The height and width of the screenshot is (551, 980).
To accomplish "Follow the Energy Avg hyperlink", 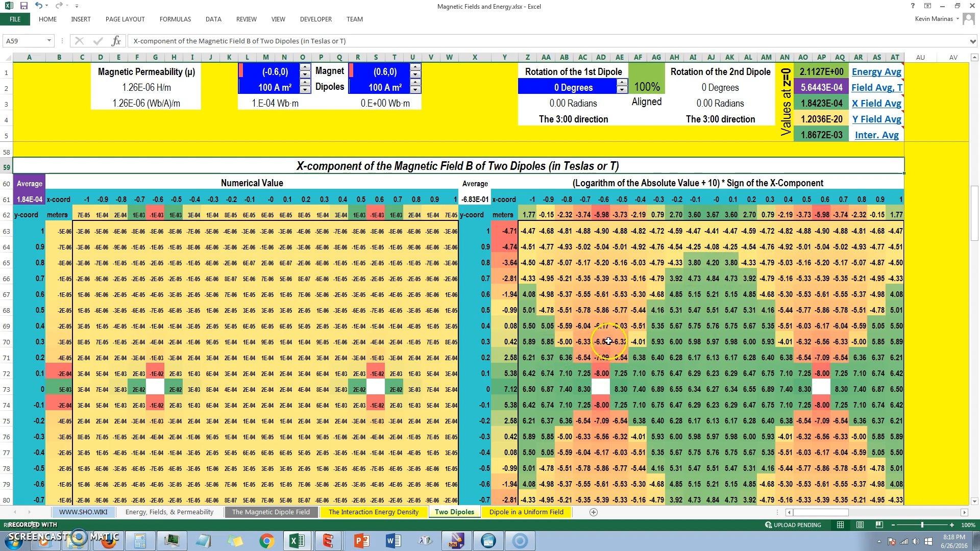I will coord(876,72).
